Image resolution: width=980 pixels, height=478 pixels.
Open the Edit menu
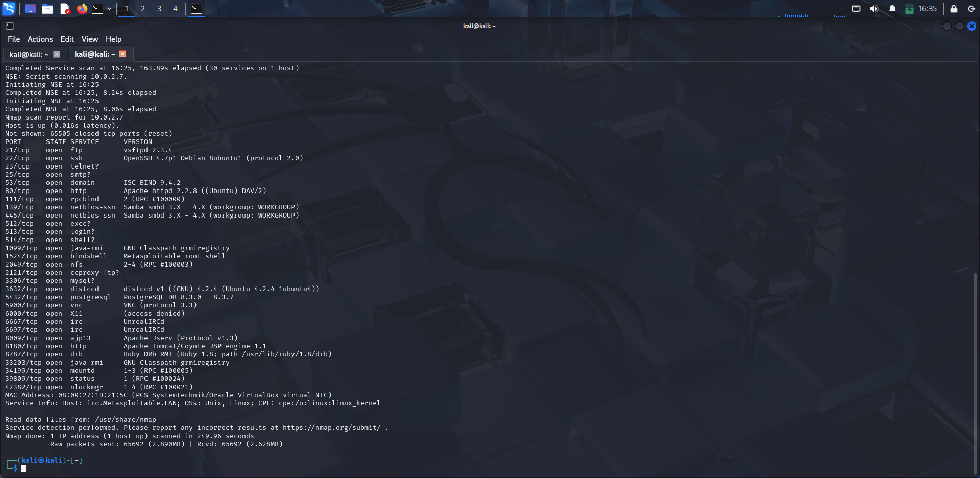(67, 39)
